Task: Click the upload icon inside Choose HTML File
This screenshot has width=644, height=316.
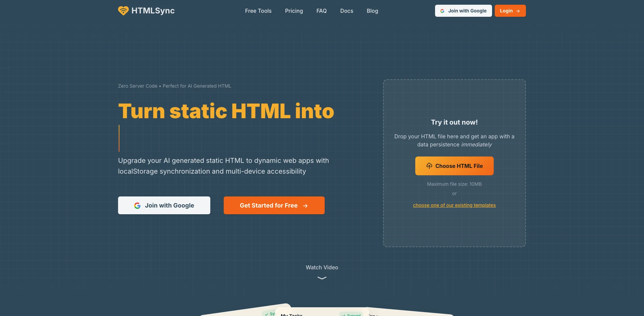Action: (x=430, y=166)
